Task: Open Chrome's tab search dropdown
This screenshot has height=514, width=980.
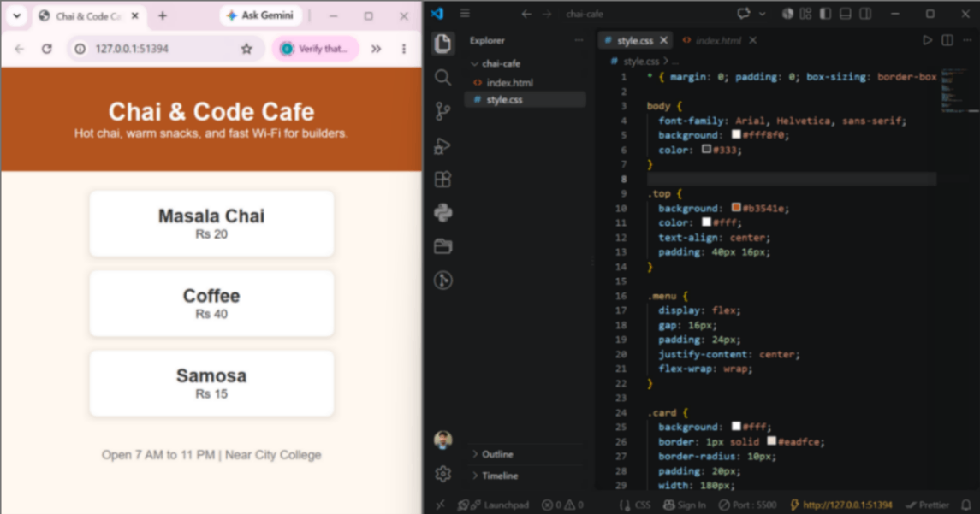Action: click(17, 15)
